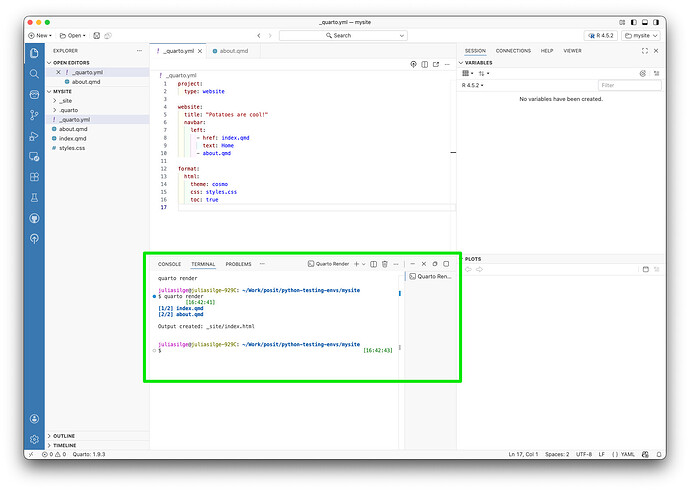Image resolution: width=690 pixels, height=491 pixels.
Task: Expand the Outline section
Action: coord(64,436)
